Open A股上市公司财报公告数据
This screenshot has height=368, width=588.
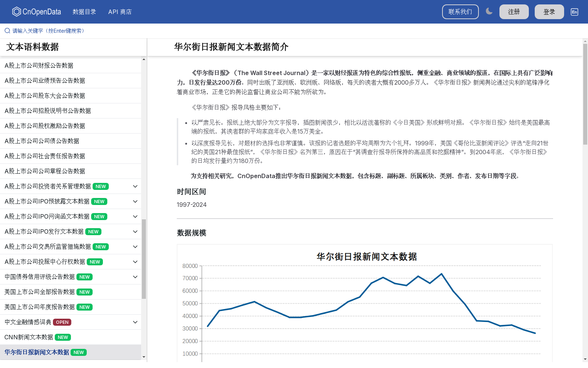71,66
